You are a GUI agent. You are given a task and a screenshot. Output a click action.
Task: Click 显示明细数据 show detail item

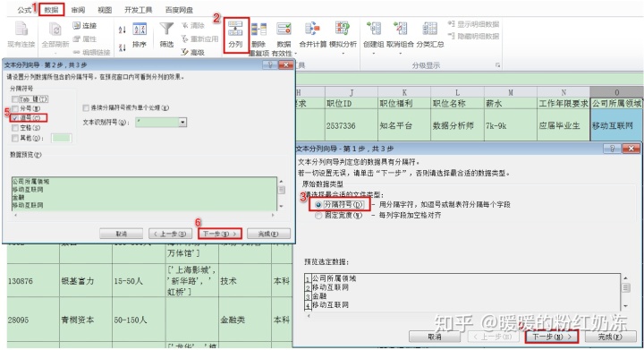(x=473, y=24)
